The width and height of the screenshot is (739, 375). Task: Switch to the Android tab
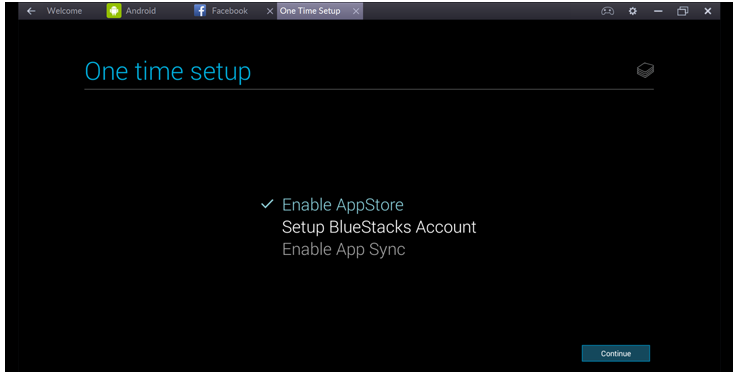click(x=140, y=11)
